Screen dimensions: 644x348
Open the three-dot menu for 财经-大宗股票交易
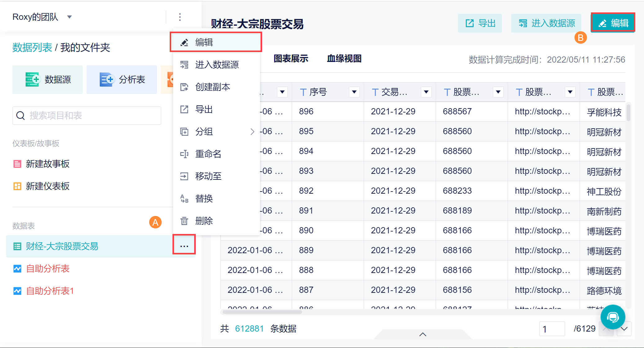coord(184,246)
